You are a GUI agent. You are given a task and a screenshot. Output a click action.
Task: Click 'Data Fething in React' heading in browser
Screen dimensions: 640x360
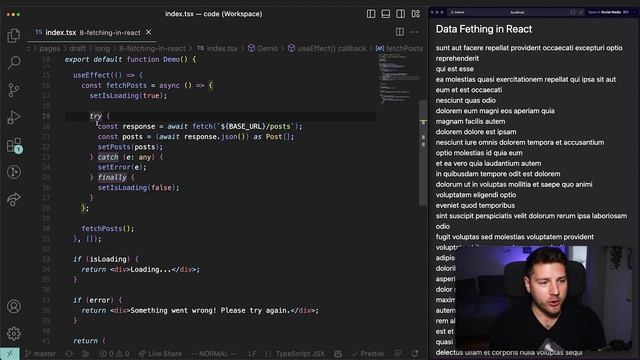click(x=484, y=29)
